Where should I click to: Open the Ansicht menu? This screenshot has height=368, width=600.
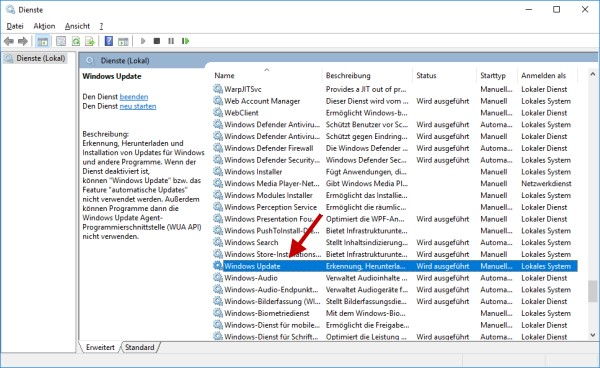[77, 26]
